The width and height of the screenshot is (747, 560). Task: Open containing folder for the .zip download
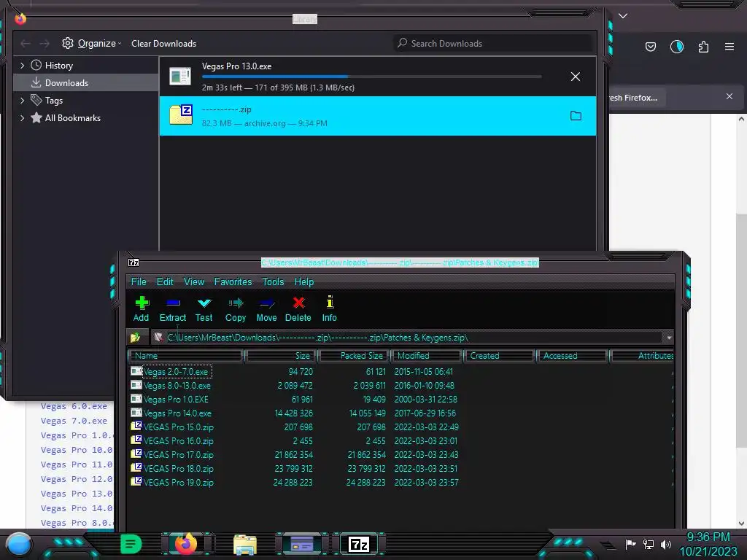tap(576, 116)
